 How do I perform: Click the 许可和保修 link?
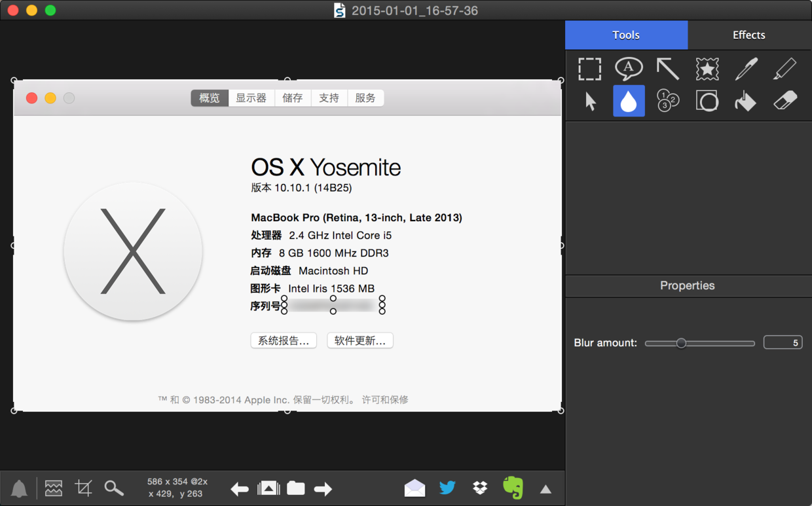point(385,400)
